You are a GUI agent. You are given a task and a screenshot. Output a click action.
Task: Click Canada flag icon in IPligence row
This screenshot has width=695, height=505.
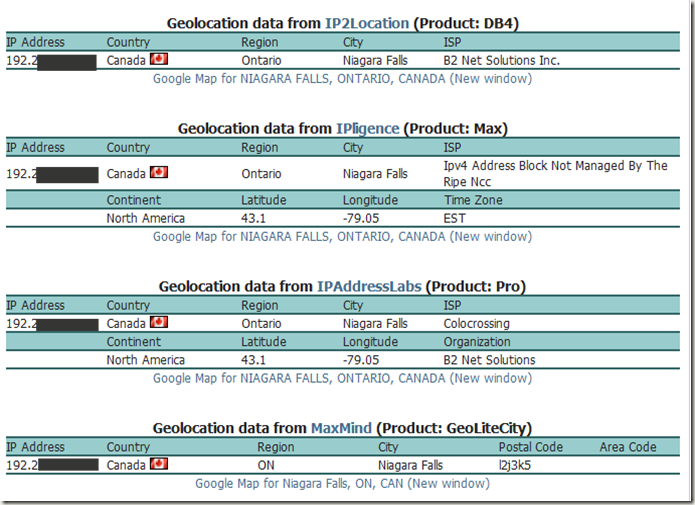159,172
